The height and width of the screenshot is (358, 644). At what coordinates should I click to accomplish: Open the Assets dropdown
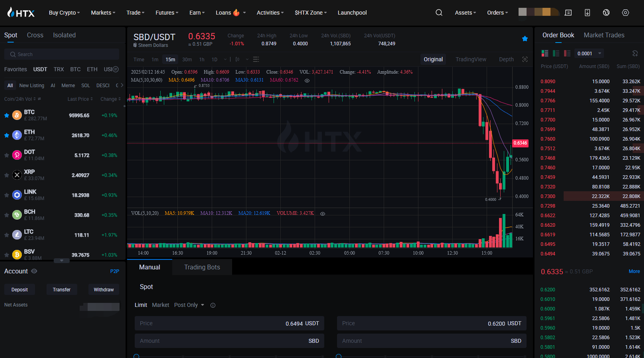(x=465, y=13)
